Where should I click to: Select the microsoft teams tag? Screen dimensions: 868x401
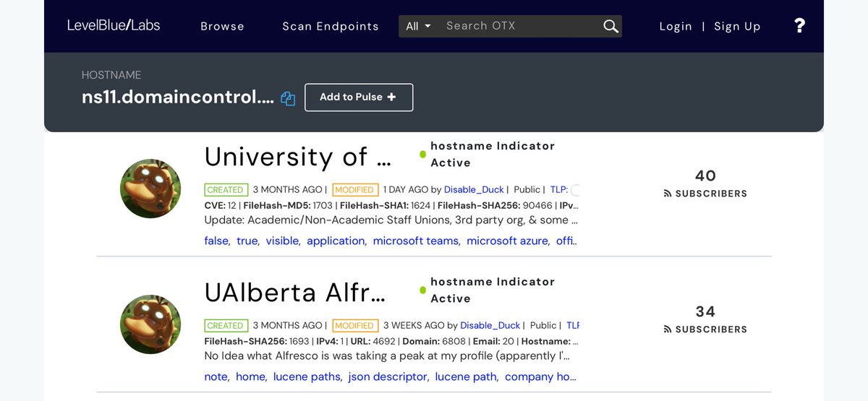(x=415, y=241)
